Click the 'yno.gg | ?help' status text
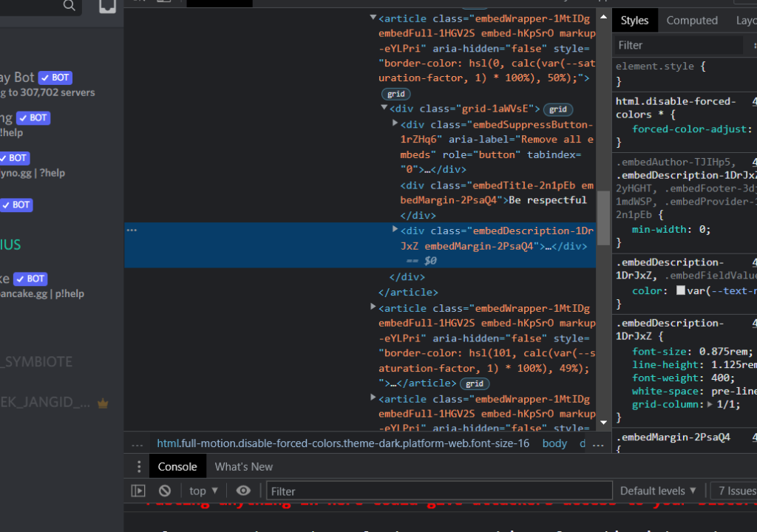 coord(33,173)
